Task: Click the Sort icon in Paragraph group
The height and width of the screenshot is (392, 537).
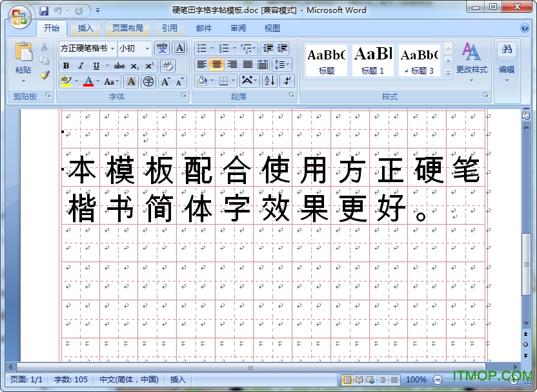Action: click(x=269, y=80)
